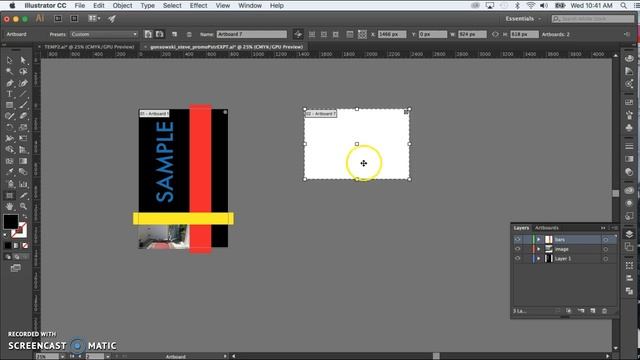640x360 pixels.
Task: Click Create New Layer icon in Layers panel
Action: tap(593, 311)
